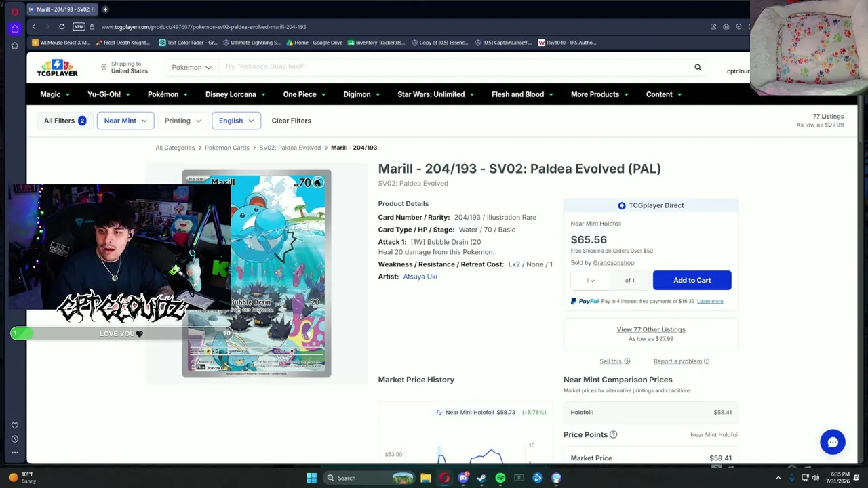Open the Near Mint condition filter dropdown
Image resolution: width=868 pixels, height=488 pixels.
125,121
